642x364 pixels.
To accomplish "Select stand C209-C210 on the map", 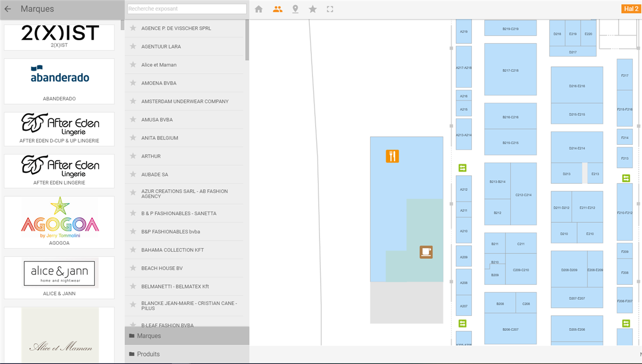I will coord(521,269).
